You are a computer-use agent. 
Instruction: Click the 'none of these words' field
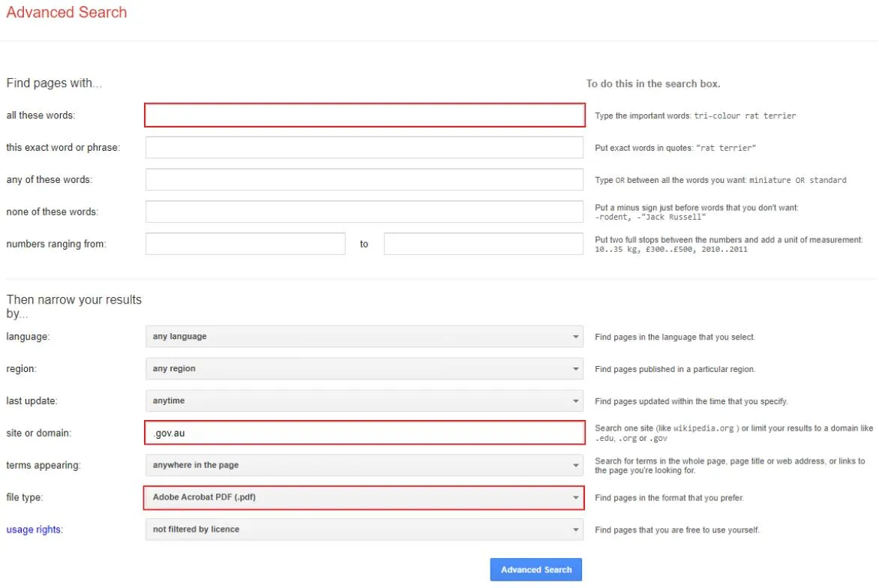tap(364, 212)
